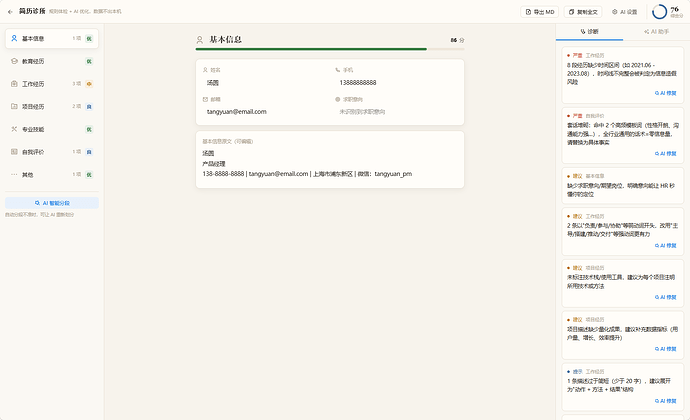The image size is (690, 420).
Task: Click hint text below AI 智能分段
Action: [40, 215]
